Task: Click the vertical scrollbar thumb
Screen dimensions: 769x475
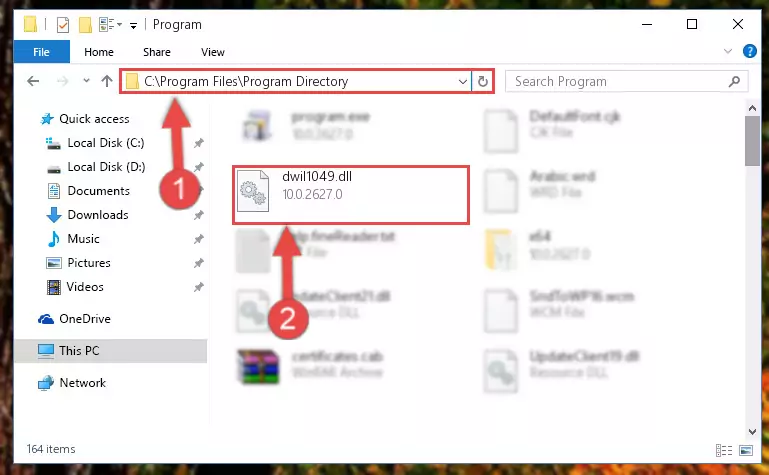Action: pyautogui.click(x=752, y=142)
